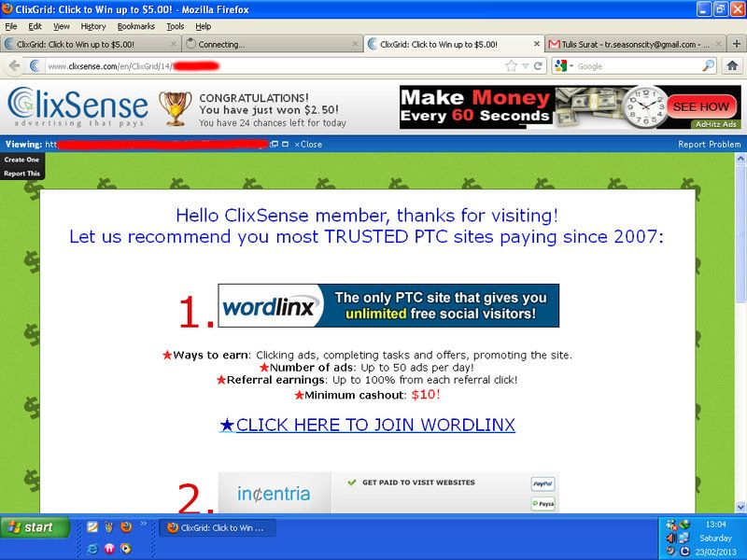Click the SEE HOW button in the ad
Viewport: 747px width, 560px height.
tap(701, 106)
